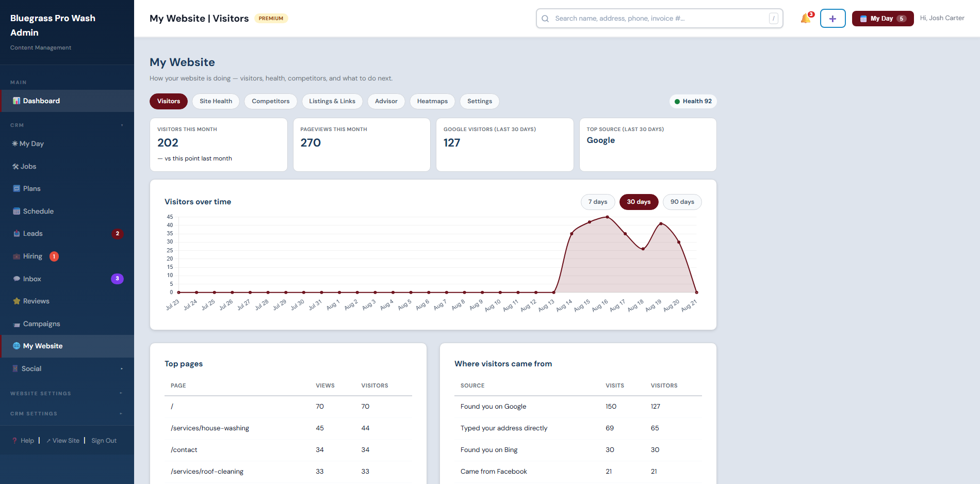Click the calendar icon on My Day button
Viewport: 980px width, 484px height.
[x=863, y=19]
